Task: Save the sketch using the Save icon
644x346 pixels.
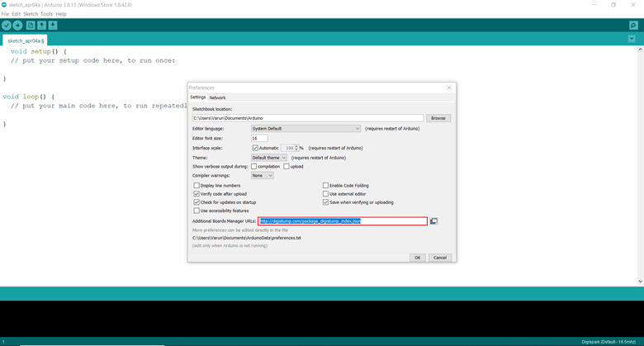Action: coord(53,26)
